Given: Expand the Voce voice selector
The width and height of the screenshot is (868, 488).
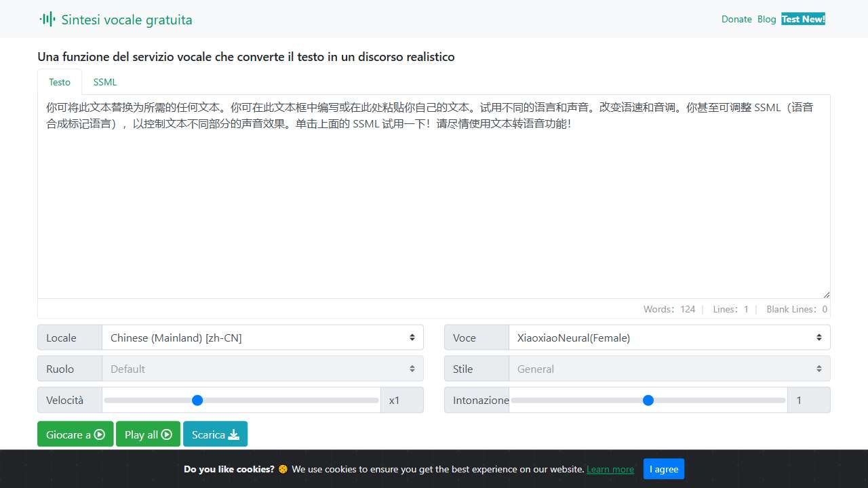Looking at the screenshot, I should (x=669, y=338).
